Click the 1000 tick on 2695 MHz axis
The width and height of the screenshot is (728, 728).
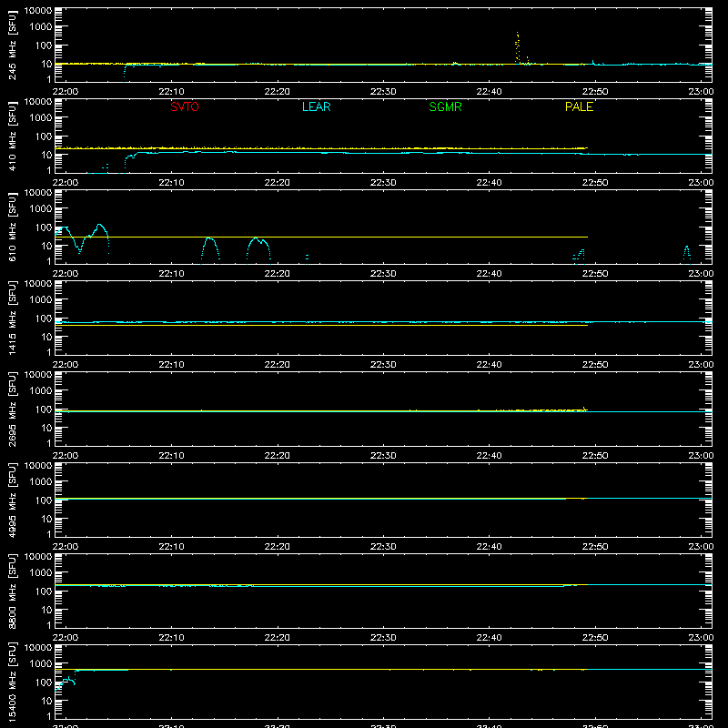coord(41,391)
